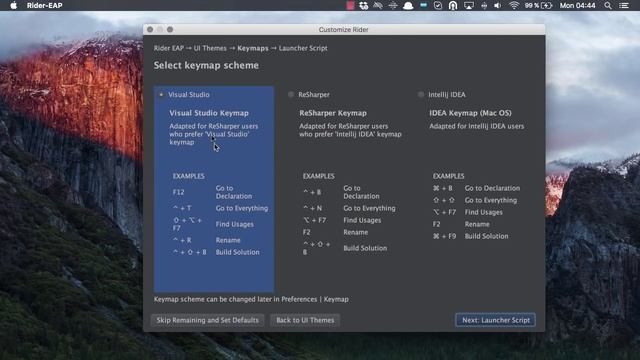Click the F12 shortcut in Visual Studio examples
The width and height of the screenshot is (640, 360).
(178, 192)
